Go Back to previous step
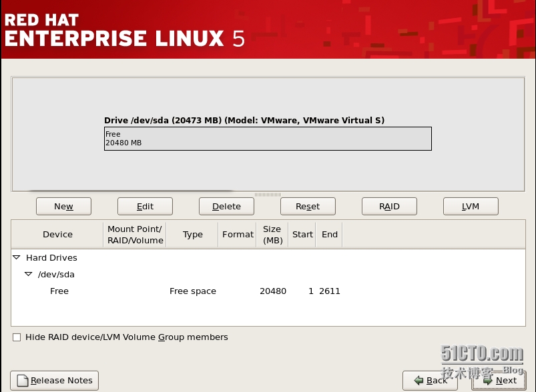Image resolution: width=536 pixels, height=392 pixels. click(x=430, y=381)
